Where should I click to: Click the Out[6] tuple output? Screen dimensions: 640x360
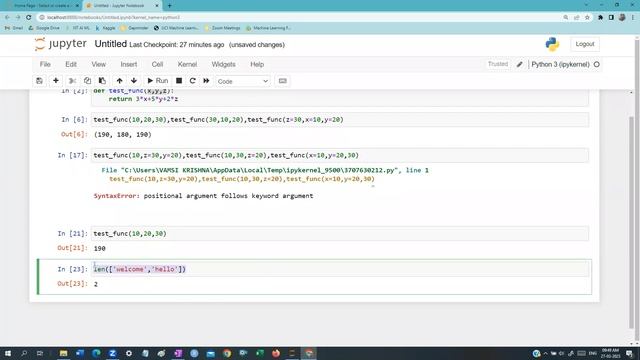(122, 134)
